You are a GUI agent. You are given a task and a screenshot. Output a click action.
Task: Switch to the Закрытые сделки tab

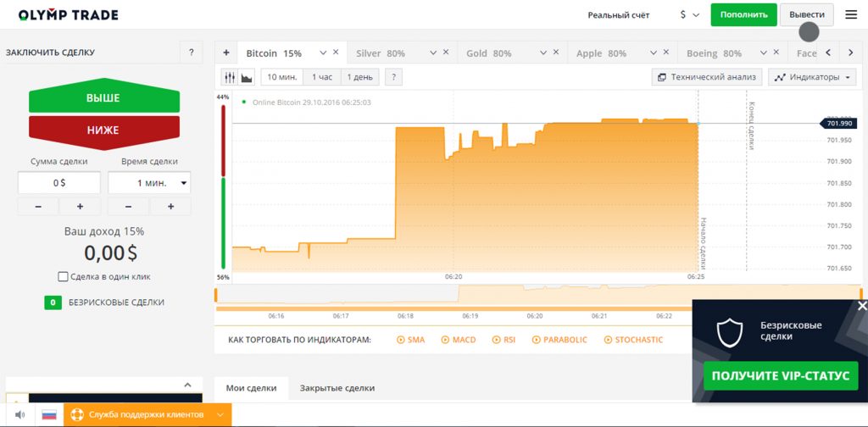pos(337,388)
